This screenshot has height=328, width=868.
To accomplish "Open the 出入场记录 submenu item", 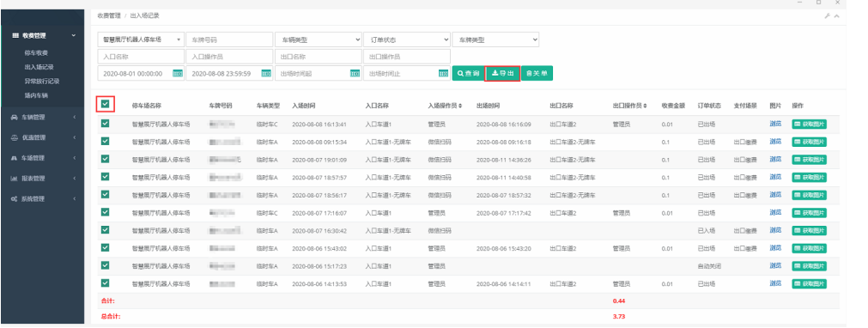I will pos(39,67).
